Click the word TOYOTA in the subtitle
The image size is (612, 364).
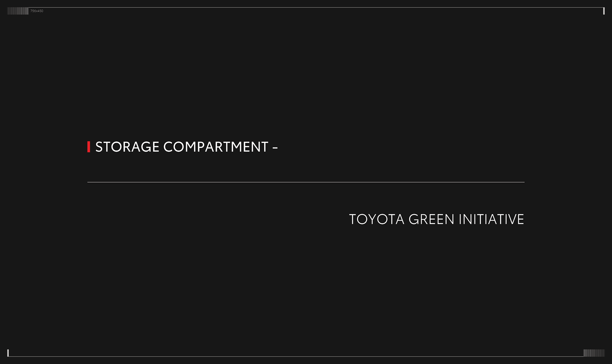tap(376, 219)
